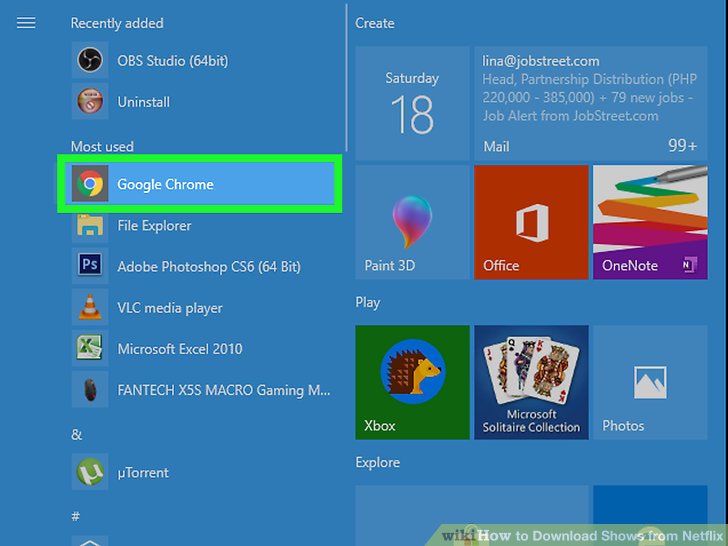
Task: Click the app list scrollbar
Action: (x=346, y=78)
